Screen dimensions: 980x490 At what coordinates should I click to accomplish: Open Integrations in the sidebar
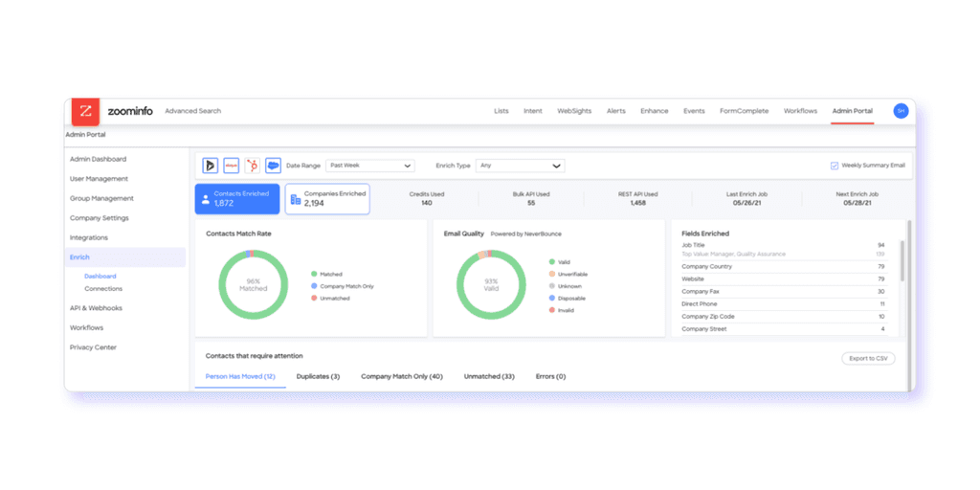click(89, 237)
